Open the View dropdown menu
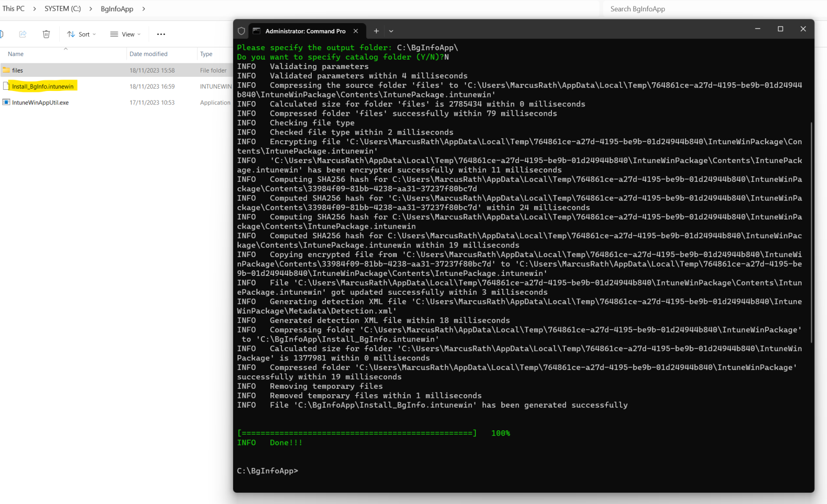The width and height of the screenshot is (827, 504). click(x=125, y=33)
